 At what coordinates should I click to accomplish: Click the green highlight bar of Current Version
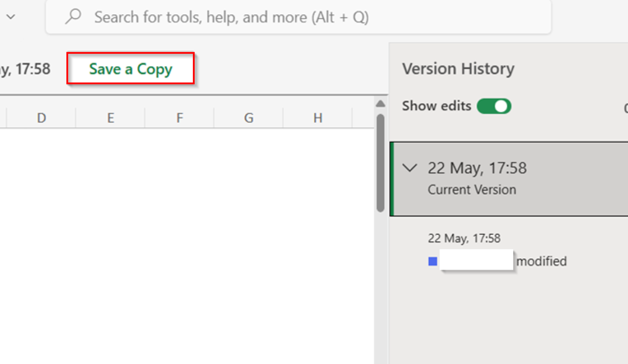point(391,179)
